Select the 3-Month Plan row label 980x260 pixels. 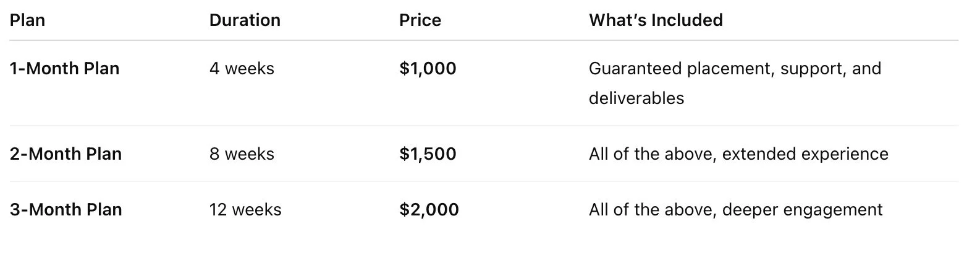[x=65, y=209]
